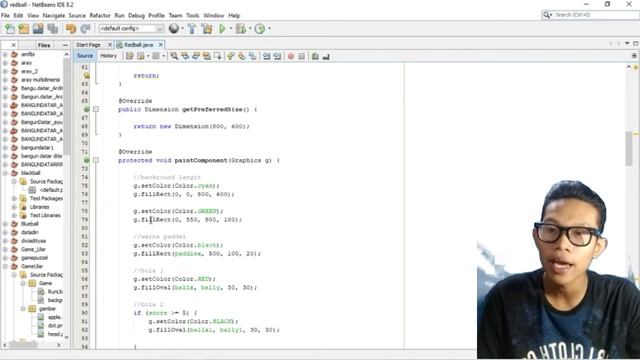Switch to the Start Page tab
The width and height of the screenshot is (640, 360).
tap(88, 45)
